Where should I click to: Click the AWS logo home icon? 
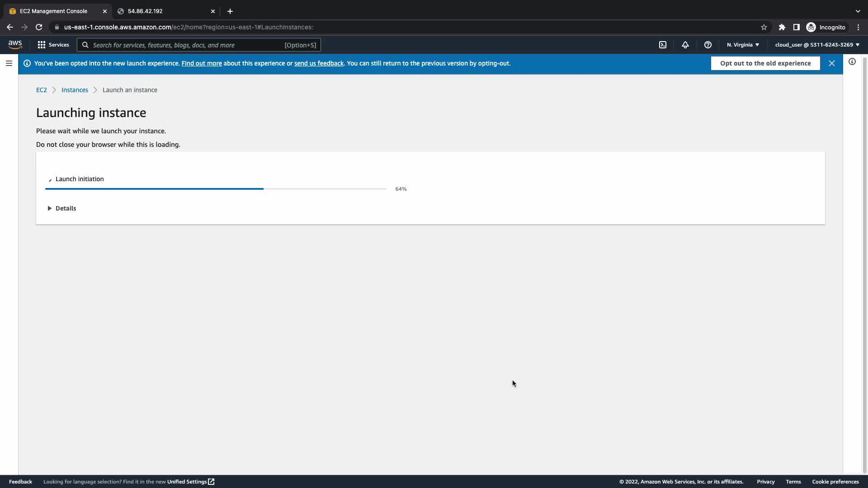[x=15, y=45]
